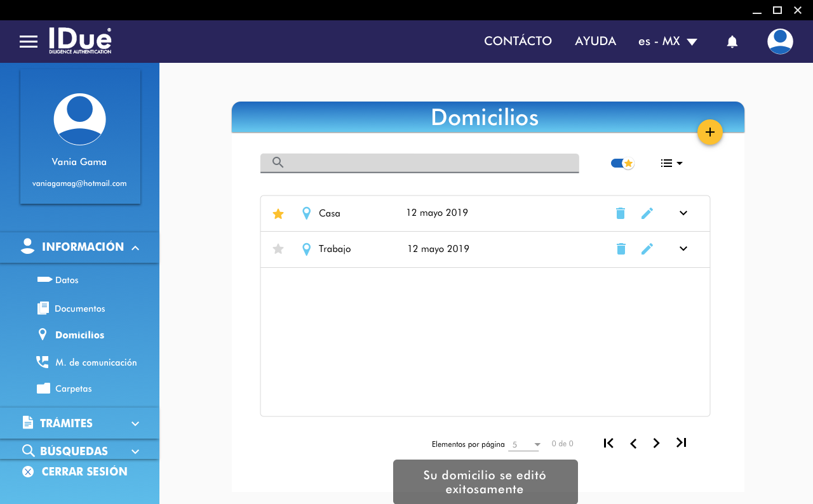Image resolution: width=813 pixels, height=504 pixels.
Task: Toggle the favorites filter switch
Action: point(622,163)
